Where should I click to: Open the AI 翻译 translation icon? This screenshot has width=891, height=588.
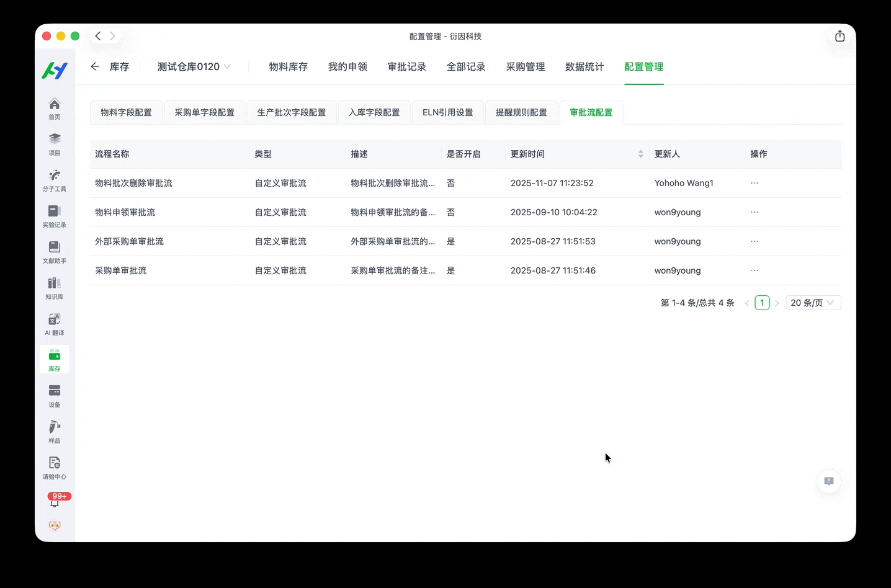point(55,324)
